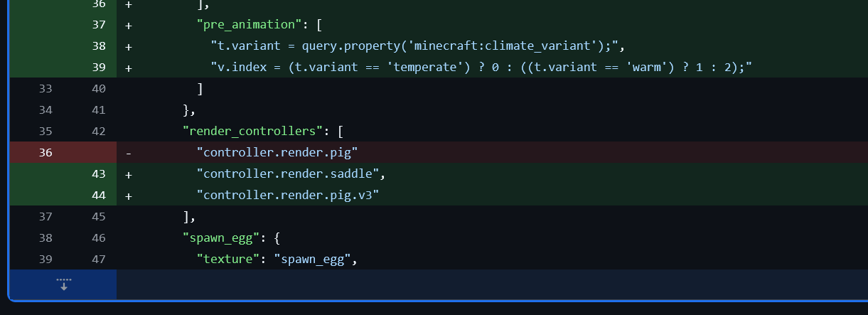The image size is (868, 315).
Task: Select added line number 39
Action: pyautogui.click(x=99, y=68)
